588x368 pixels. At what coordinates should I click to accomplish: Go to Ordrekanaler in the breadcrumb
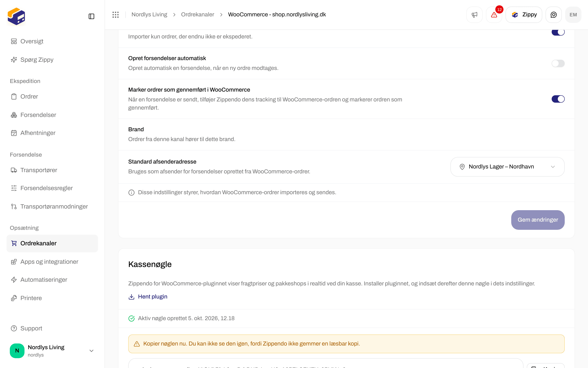(x=198, y=15)
